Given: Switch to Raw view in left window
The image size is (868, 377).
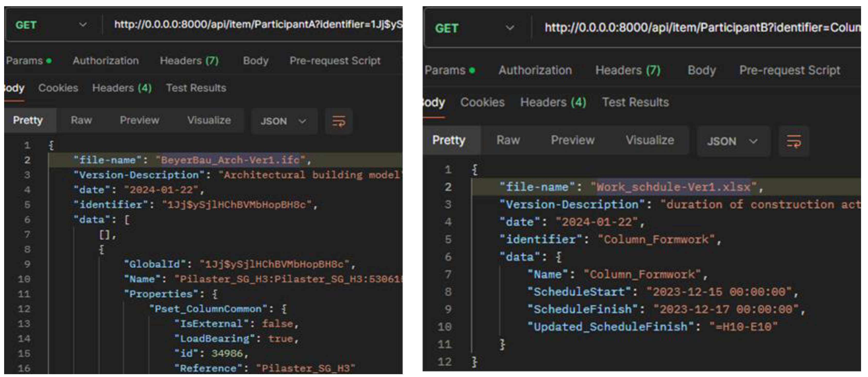Looking at the screenshot, I should tap(81, 120).
